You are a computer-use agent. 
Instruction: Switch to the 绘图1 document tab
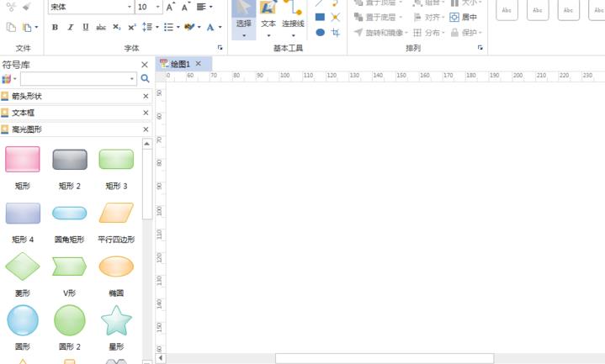pyautogui.click(x=181, y=64)
